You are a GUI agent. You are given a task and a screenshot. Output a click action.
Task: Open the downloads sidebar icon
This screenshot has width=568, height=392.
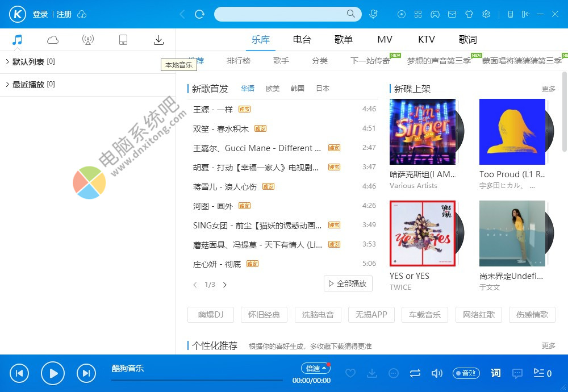pyautogui.click(x=158, y=40)
